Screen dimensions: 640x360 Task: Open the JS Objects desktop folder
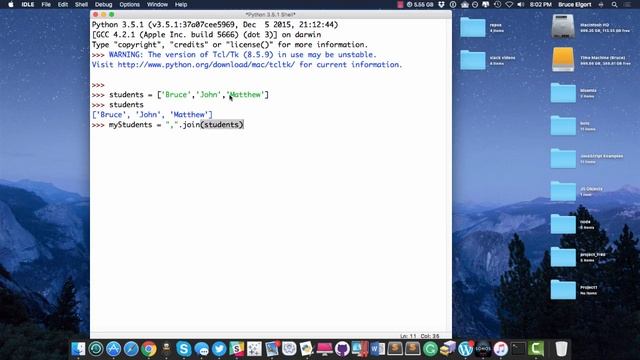563,191
